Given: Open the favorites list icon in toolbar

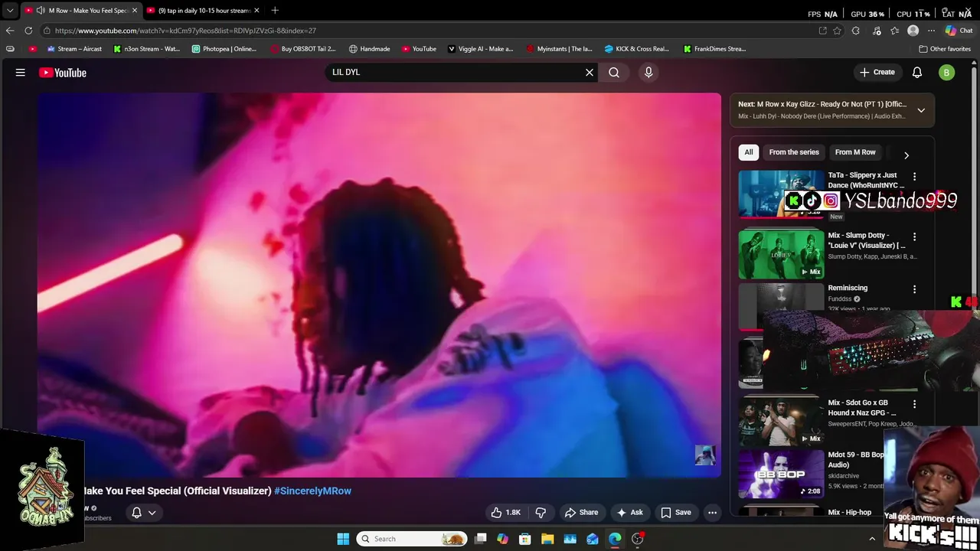Looking at the screenshot, I should pos(895,31).
